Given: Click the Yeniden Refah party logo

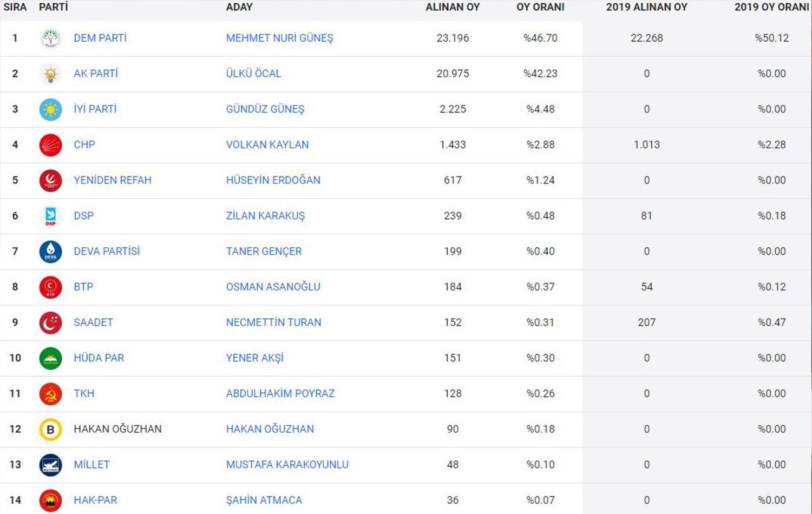Looking at the screenshot, I should [50, 181].
